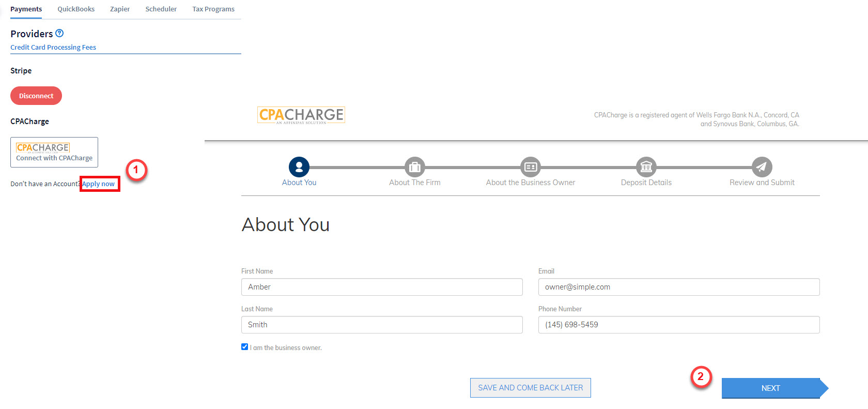This screenshot has width=868, height=409.
Task: Click the About the Business Owner icon
Action: coord(530,167)
